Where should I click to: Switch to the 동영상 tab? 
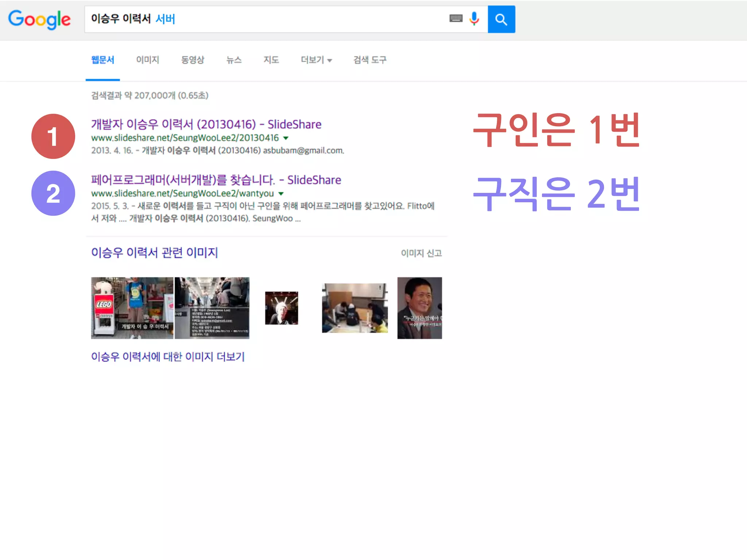point(193,60)
